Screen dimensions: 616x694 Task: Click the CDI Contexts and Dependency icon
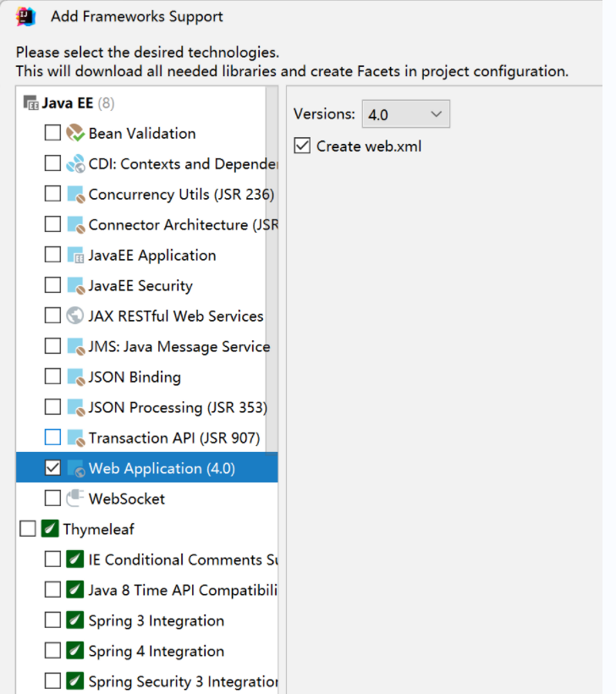pyautogui.click(x=75, y=163)
